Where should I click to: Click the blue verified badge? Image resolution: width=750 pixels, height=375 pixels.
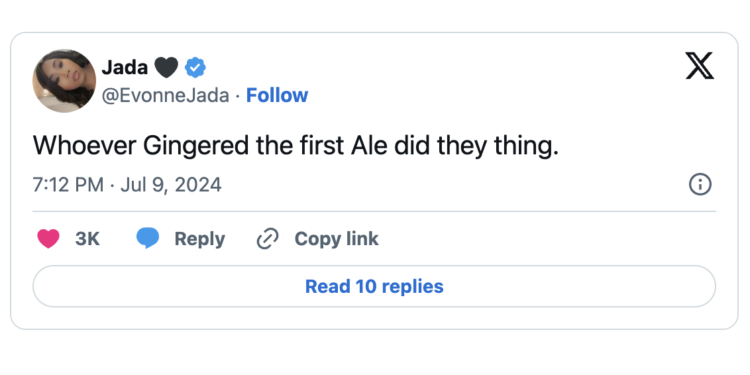[195, 67]
